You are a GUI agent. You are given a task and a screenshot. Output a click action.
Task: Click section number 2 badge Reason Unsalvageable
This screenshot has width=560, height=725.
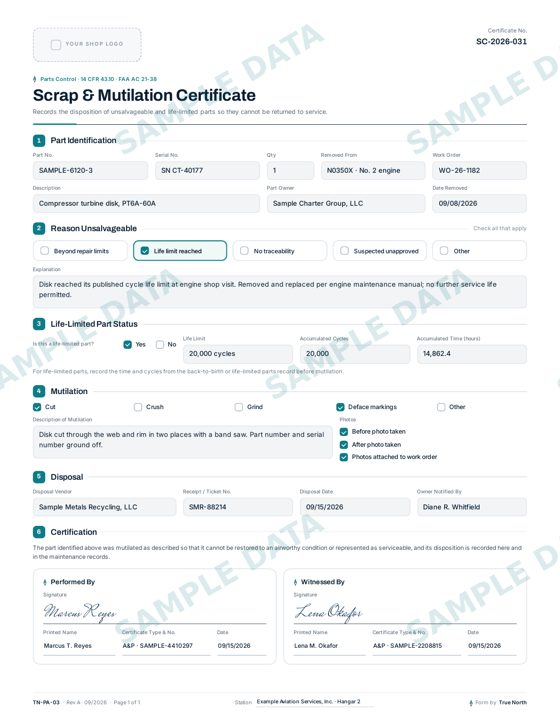[x=39, y=228]
